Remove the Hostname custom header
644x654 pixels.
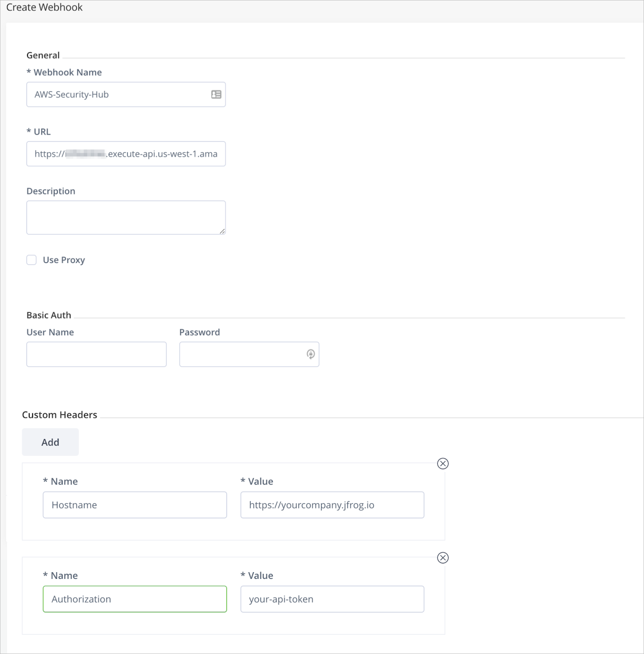443,463
